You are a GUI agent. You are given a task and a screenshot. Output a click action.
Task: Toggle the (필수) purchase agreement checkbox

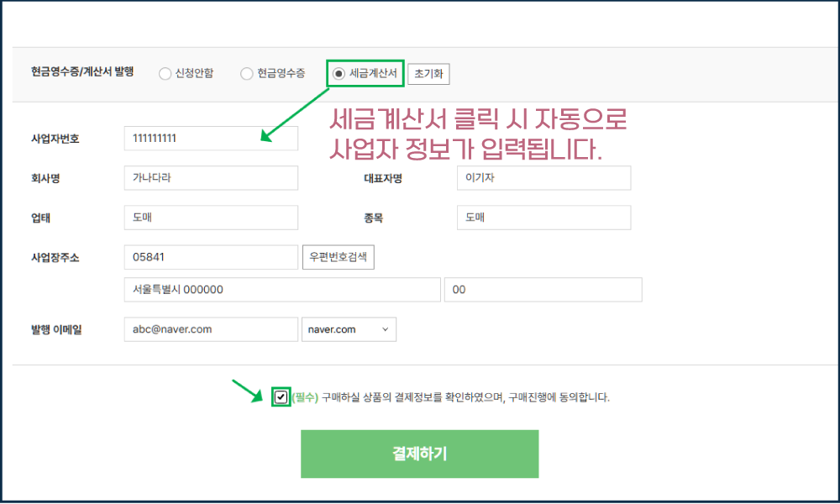[x=281, y=397]
